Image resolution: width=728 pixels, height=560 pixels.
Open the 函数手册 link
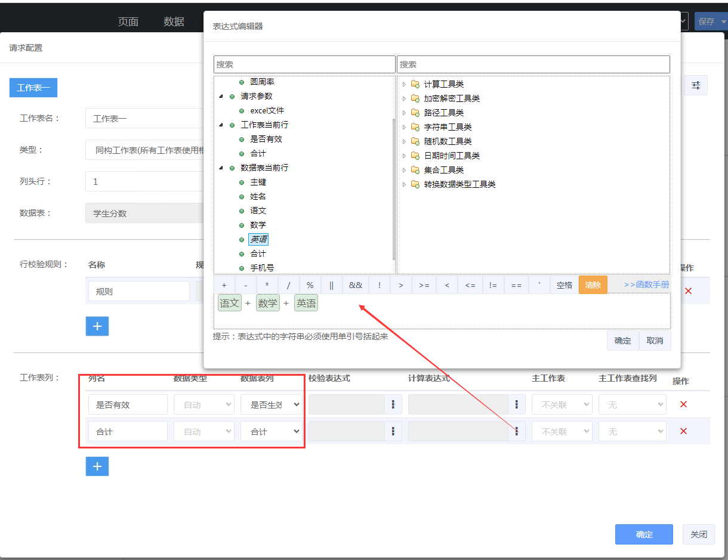click(x=646, y=285)
